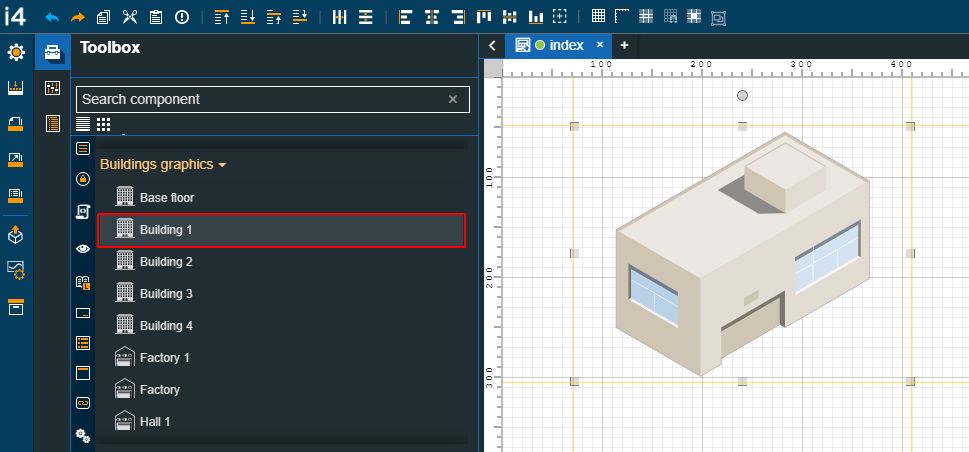Screen dimensions: 969x452
Task: Click the padlock category icon
Action: (83, 179)
